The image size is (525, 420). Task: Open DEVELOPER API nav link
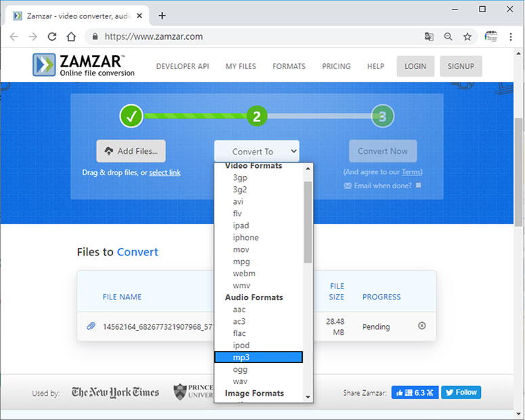tap(182, 66)
